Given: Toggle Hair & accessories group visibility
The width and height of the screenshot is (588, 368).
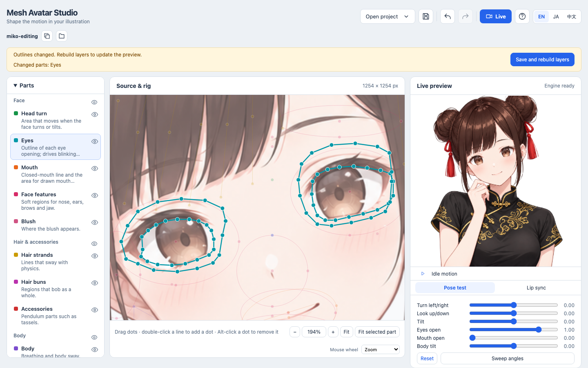Looking at the screenshot, I should point(94,244).
